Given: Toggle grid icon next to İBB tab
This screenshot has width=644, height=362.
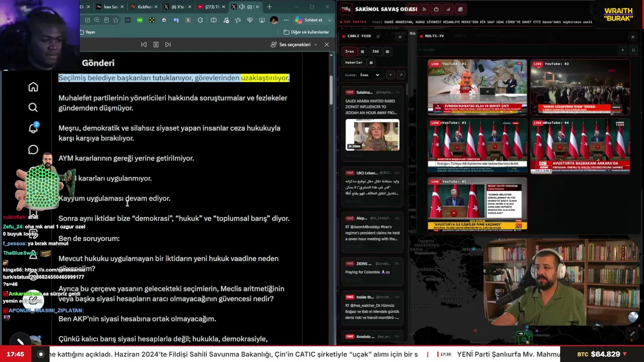Looking at the screenshot, I should 387,51.
